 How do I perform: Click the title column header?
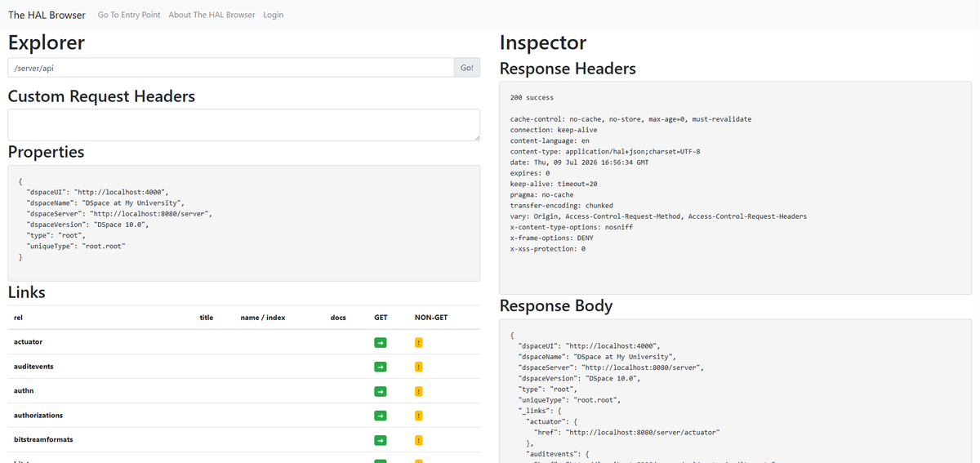(207, 318)
